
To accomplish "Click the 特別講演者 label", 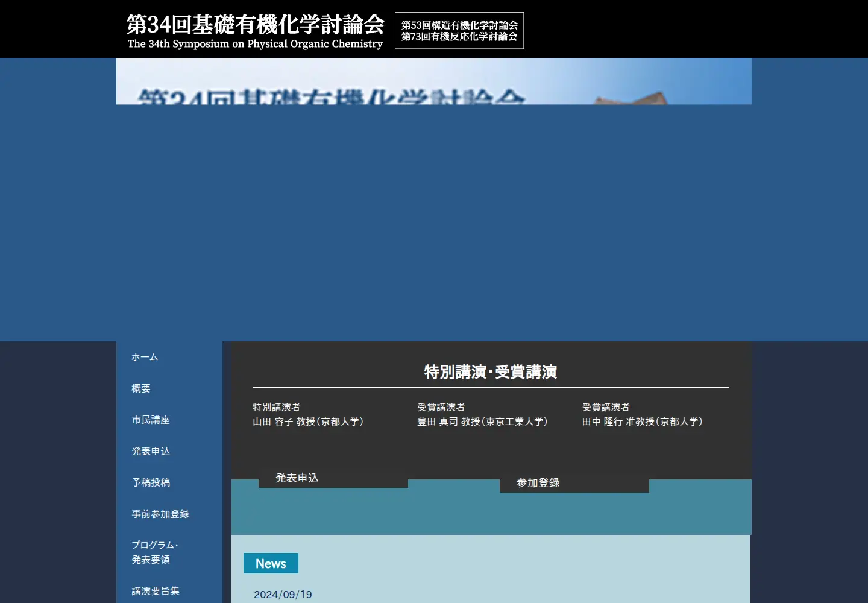I will tap(277, 407).
